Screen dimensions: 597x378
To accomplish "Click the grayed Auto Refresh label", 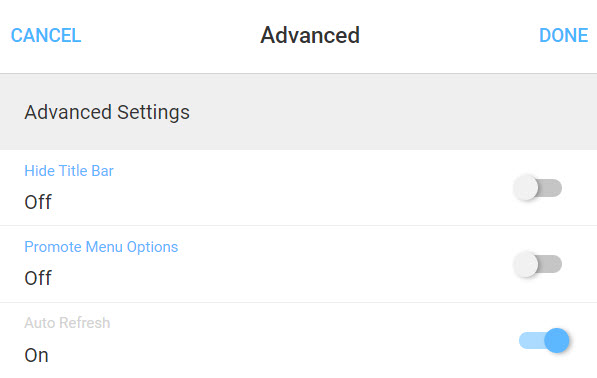I will pyautogui.click(x=67, y=323).
